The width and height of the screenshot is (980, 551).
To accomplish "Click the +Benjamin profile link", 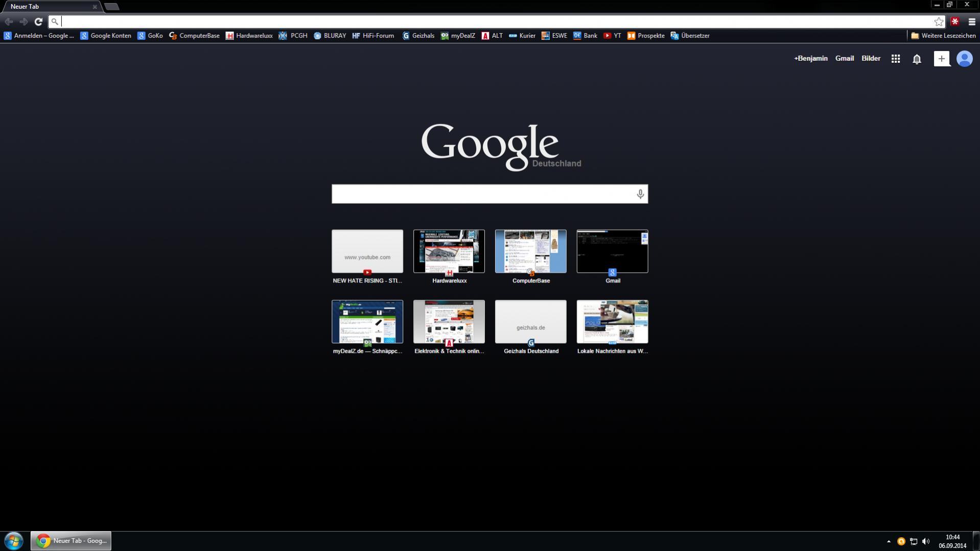I will tap(810, 59).
